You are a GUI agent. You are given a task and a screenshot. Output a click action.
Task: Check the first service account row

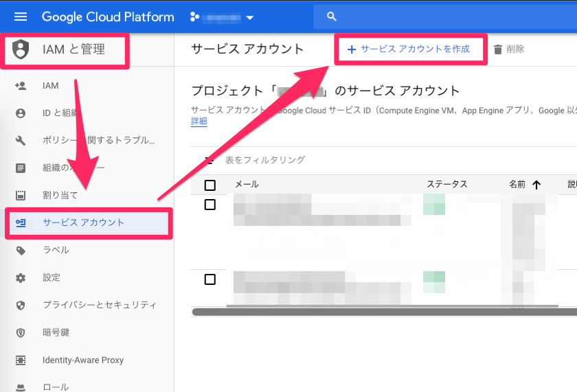coord(210,205)
